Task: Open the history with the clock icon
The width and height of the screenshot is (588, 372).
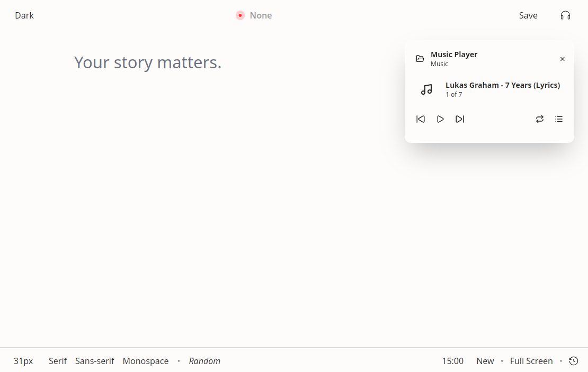Action: (x=574, y=361)
